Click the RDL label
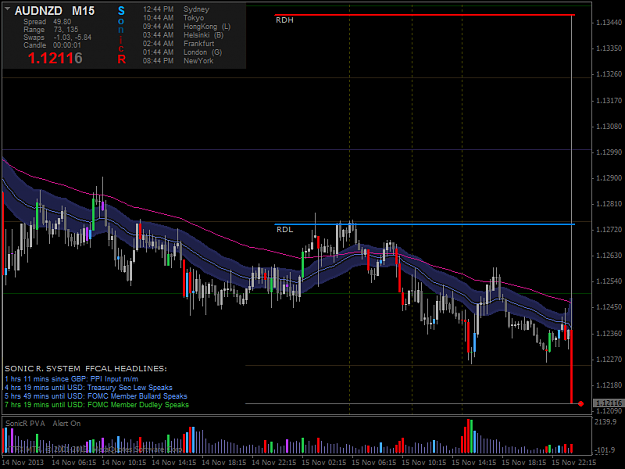Screen dimensions: 625x469 pos(285,230)
